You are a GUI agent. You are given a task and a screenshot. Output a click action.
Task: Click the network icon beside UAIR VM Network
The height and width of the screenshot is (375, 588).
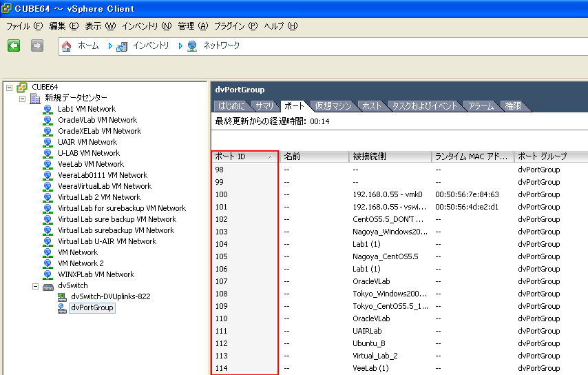coord(48,142)
